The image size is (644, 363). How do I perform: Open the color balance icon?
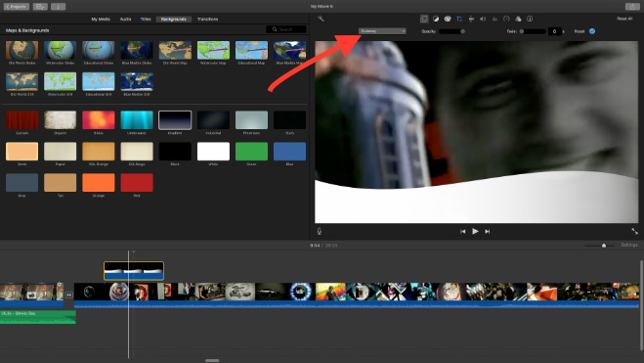(x=436, y=19)
